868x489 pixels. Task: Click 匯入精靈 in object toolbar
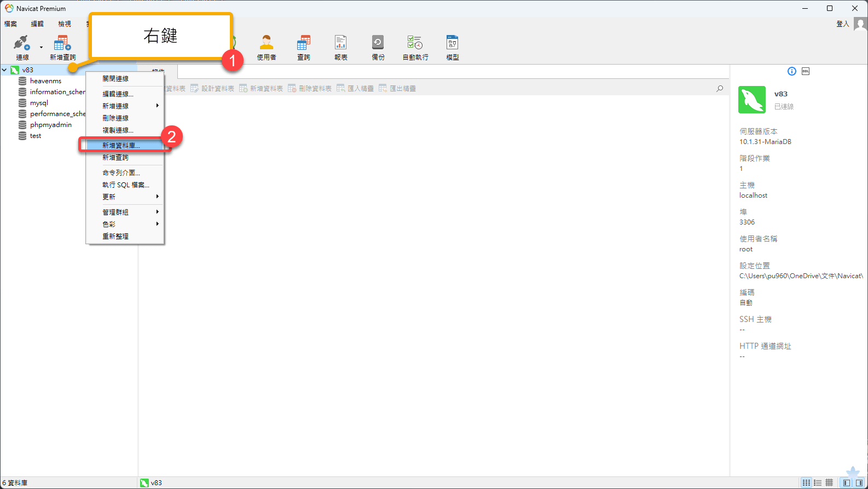coord(355,89)
